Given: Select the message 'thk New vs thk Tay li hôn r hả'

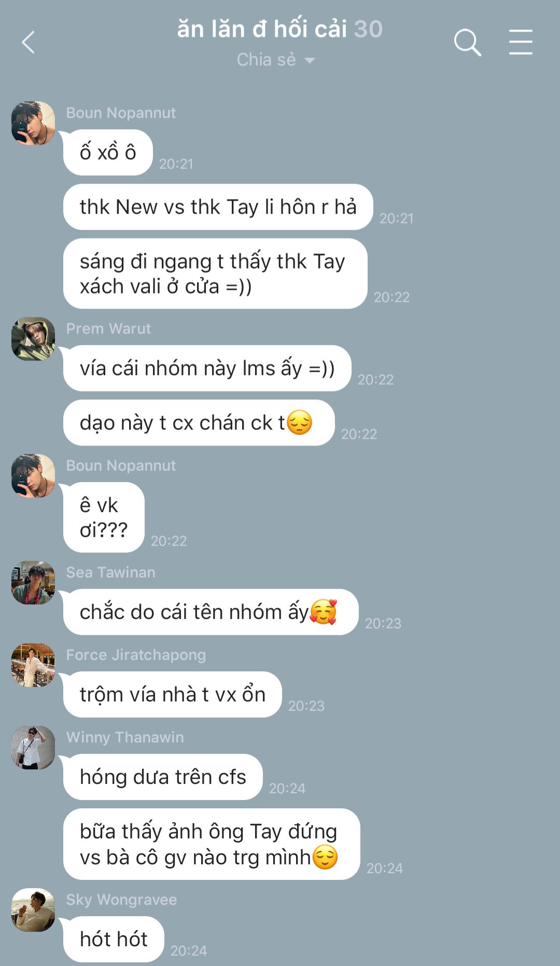Looking at the screenshot, I should click(218, 207).
